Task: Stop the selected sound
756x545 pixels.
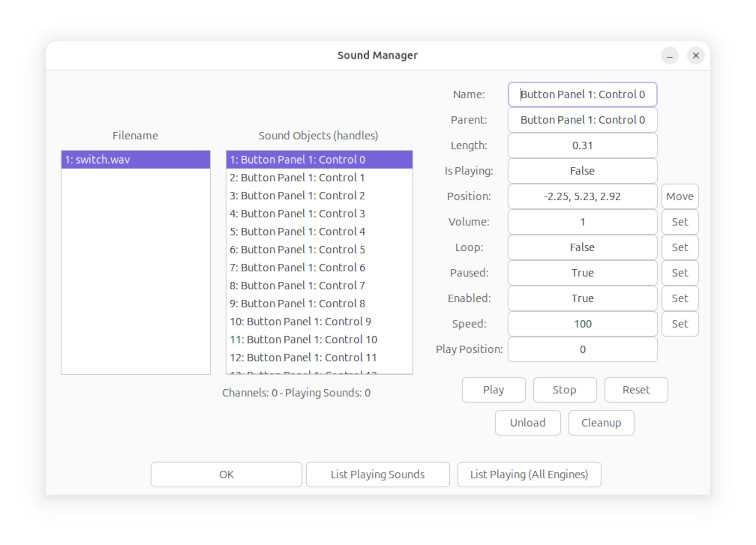Action: click(565, 390)
